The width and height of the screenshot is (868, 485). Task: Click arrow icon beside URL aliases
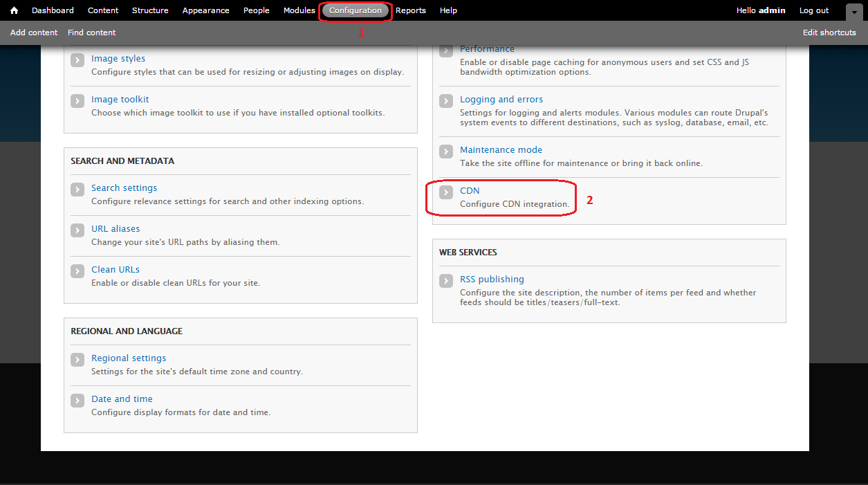pos(77,230)
